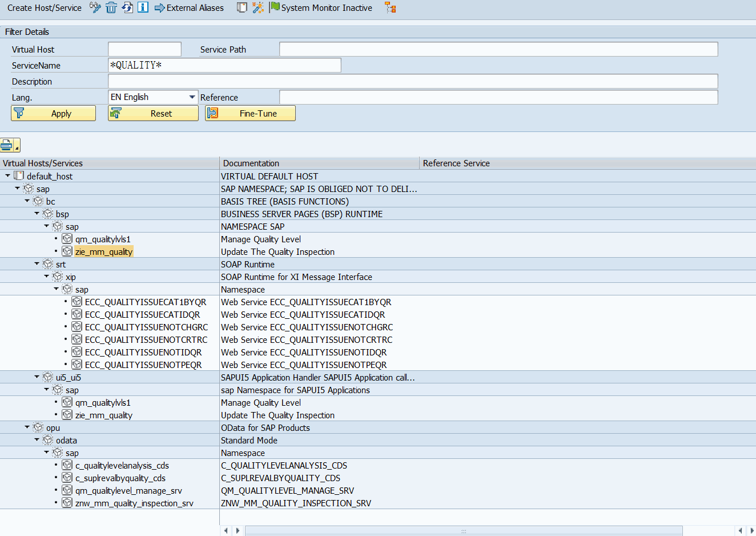Screen dimensions: 756x536
Task: Select qm_qualitylvls1 under bsp sap
Action: [103, 239]
